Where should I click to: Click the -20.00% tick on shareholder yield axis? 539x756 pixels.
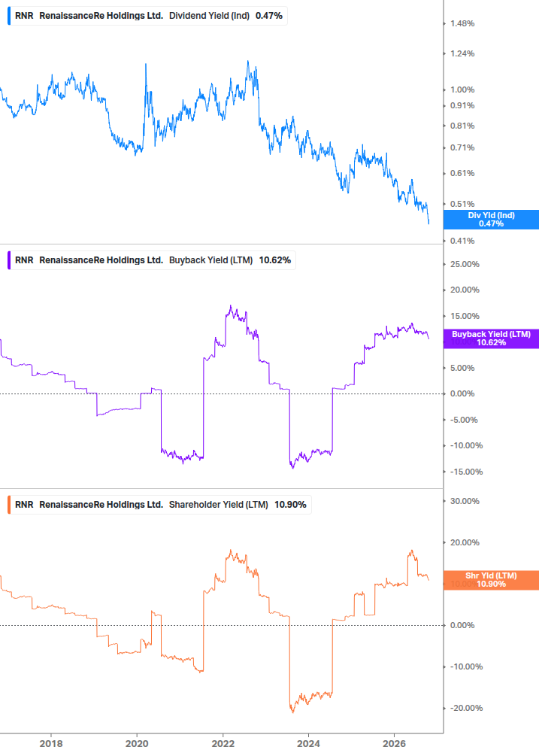[466, 709]
